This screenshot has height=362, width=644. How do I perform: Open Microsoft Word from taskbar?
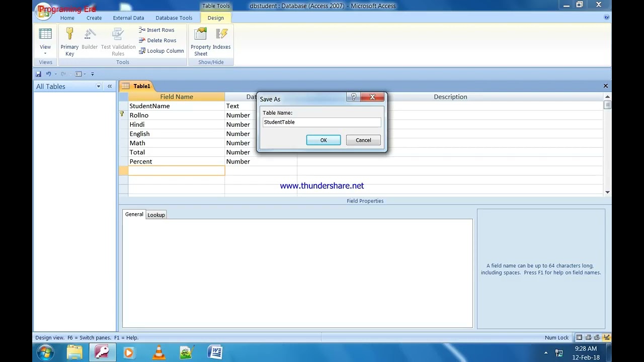[215, 352]
